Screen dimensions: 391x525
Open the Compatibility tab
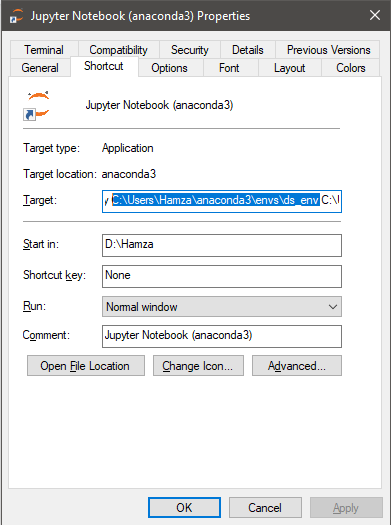point(119,50)
